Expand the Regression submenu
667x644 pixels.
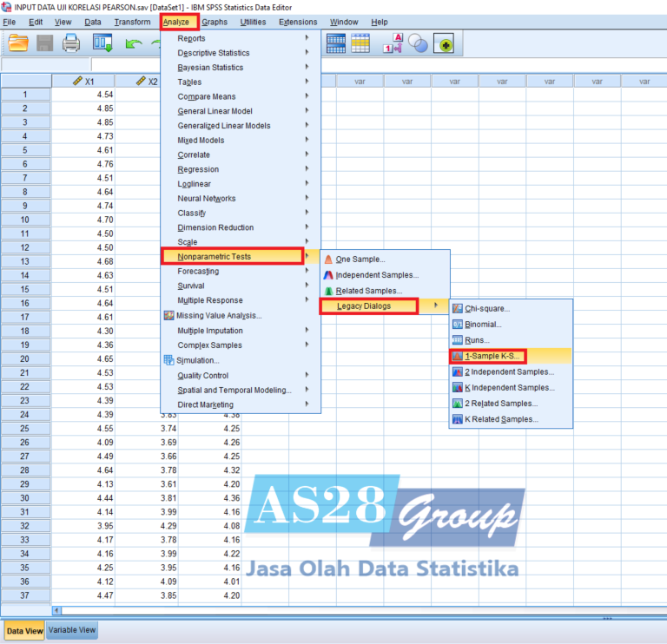tap(198, 169)
